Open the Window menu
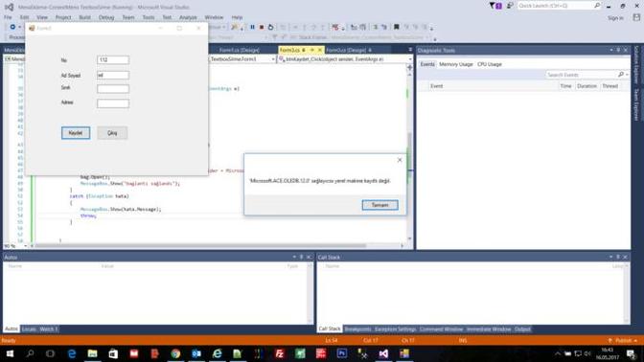 [214, 17]
